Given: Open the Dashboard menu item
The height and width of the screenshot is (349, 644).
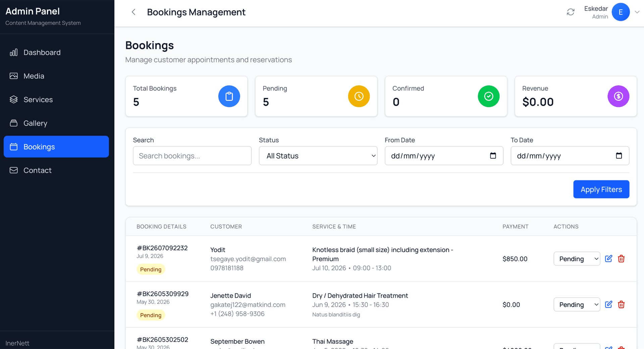Looking at the screenshot, I should tap(56, 52).
